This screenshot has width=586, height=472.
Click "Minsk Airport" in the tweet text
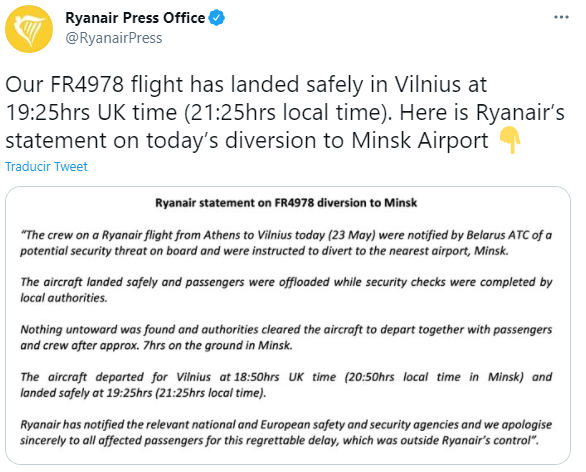tap(419, 141)
